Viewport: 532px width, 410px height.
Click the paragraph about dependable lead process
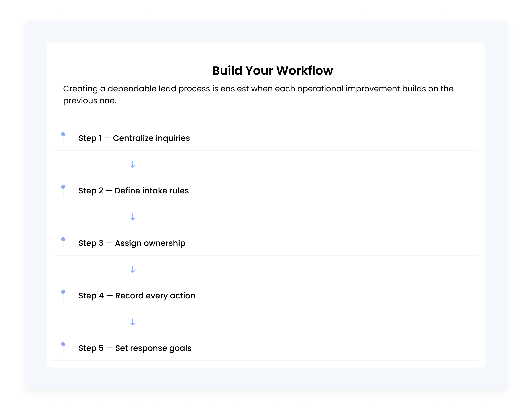tap(258, 95)
